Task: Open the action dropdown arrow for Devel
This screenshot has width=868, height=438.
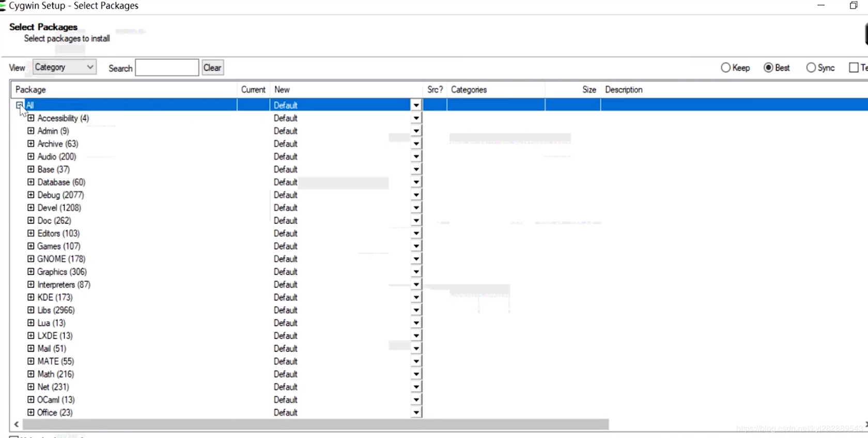Action: pyautogui.click(x=416, y=208)
